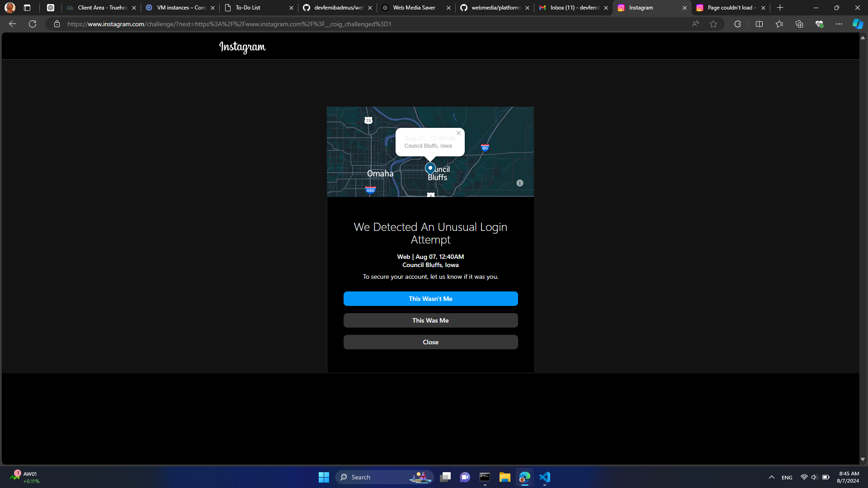Screen dimensions: 868x488
Task: Toggle split screen view icon
Action: [x=759, y=24]
